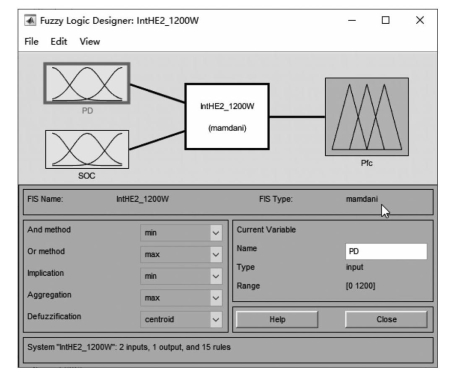
Task: Select the Pfc output variable box
Action: pos(367,117)
